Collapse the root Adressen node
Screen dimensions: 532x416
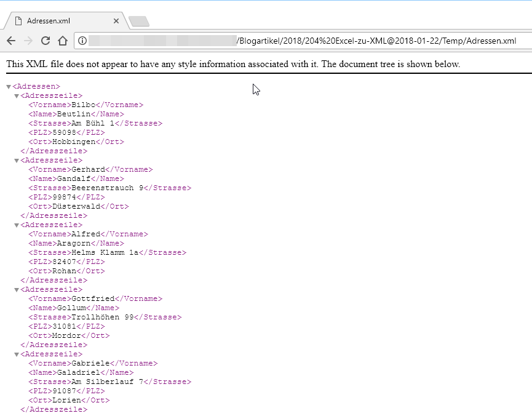[x=9, y=87]
